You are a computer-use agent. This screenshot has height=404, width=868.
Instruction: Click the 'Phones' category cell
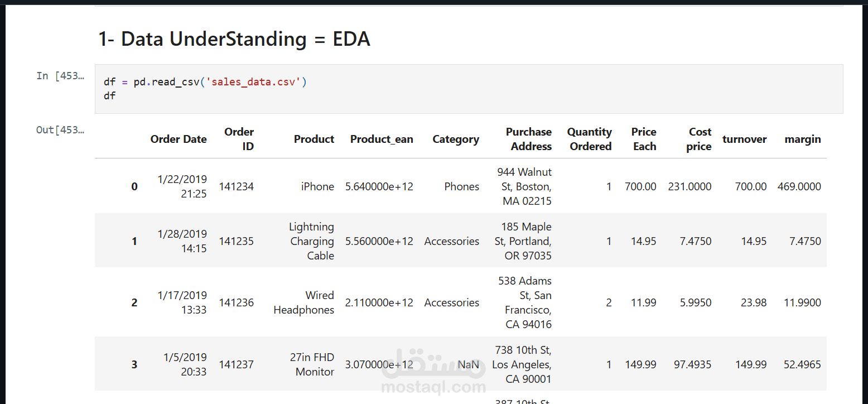click(461, 186)
